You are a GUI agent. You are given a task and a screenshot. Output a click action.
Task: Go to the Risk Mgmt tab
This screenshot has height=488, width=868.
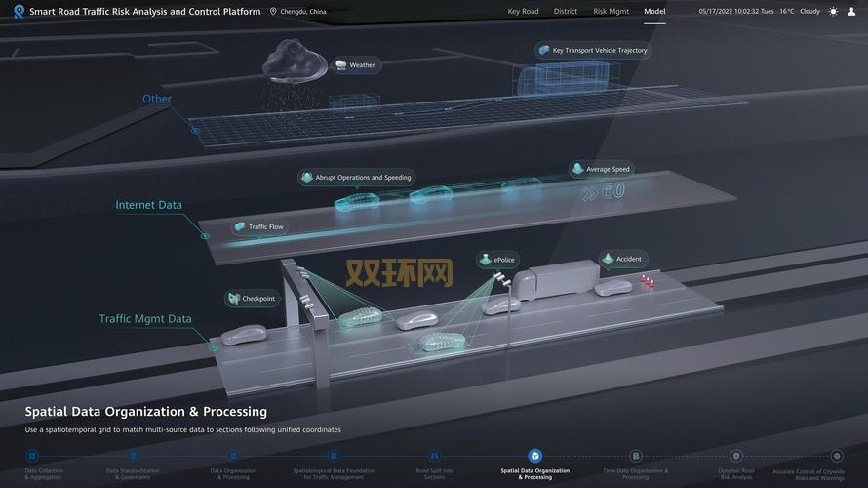(612, 12)
